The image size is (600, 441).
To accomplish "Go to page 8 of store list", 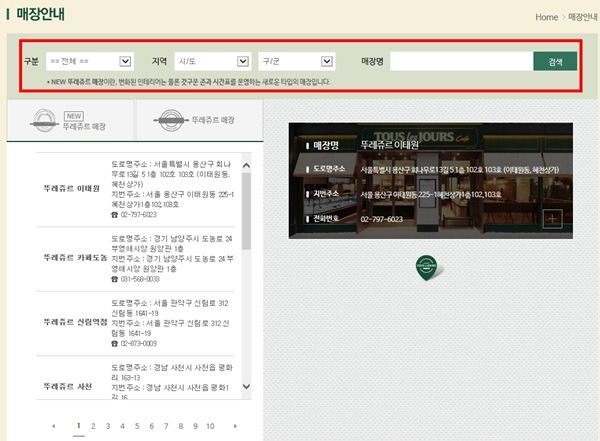I will click(181, 426).
